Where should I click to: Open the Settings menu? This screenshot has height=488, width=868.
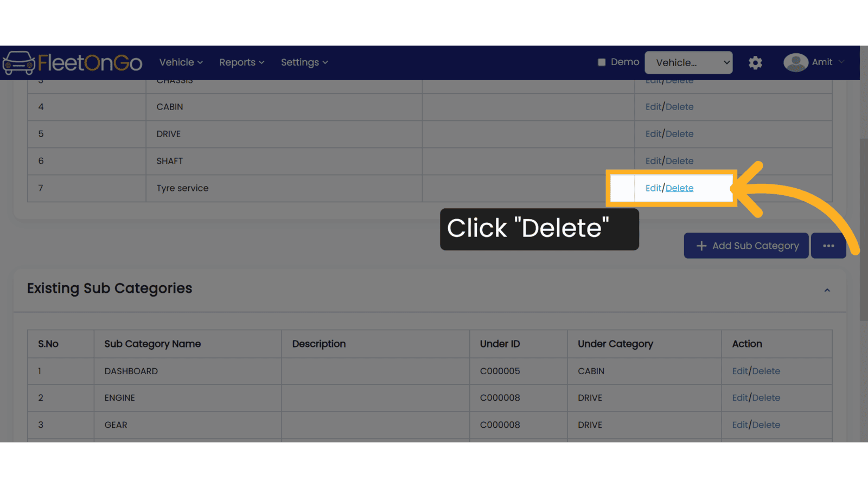coord(304,62)
